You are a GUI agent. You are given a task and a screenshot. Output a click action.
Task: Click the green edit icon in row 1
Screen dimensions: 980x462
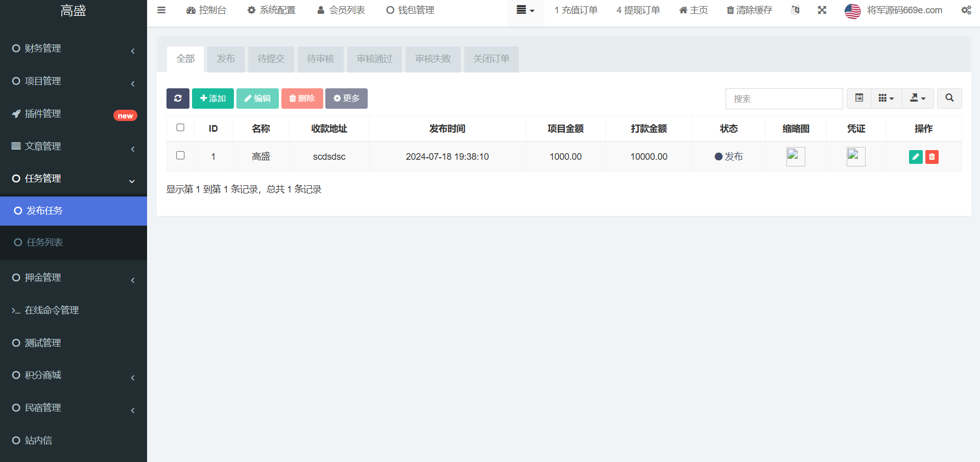916,157
